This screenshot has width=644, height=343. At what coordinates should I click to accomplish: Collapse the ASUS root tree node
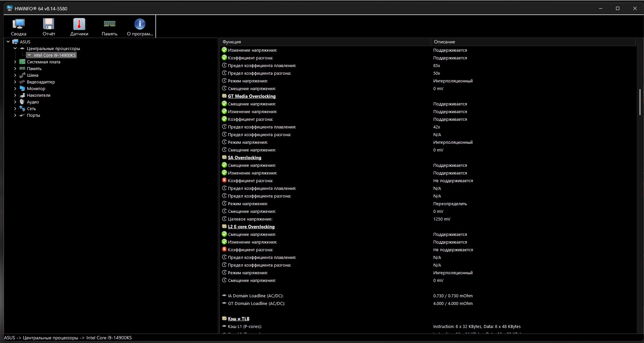(x=8, y=42)
